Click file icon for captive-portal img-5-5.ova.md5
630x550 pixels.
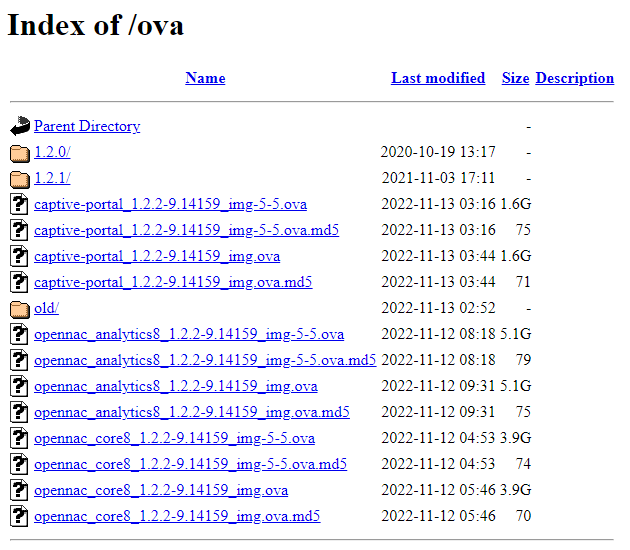click(19, 230)
